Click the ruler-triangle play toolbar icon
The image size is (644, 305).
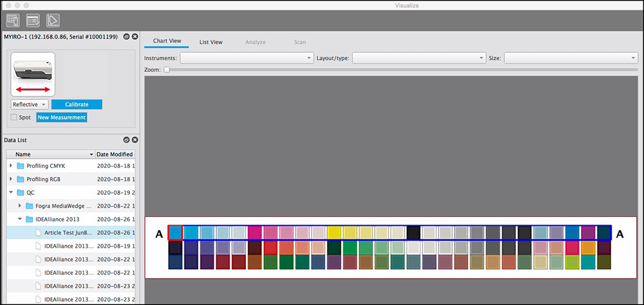pyautogui.click(x=53, y=21)
